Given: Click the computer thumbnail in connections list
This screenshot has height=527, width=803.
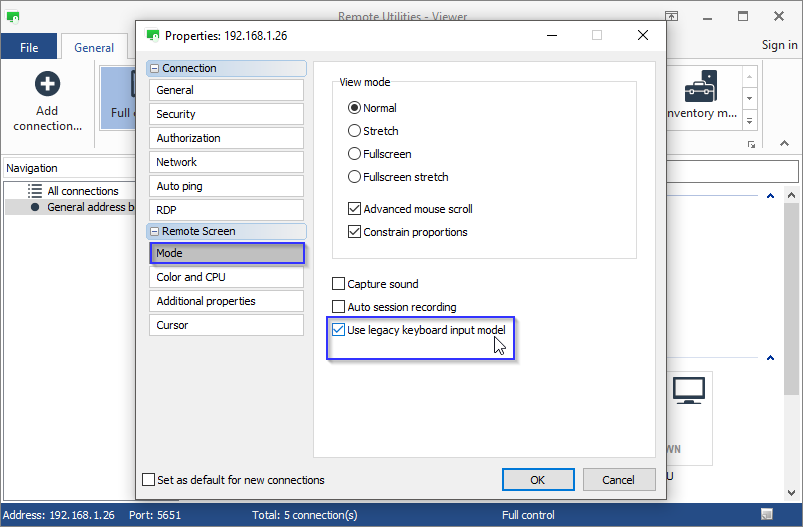Looking at the screenshot, I should coord(688,390).
